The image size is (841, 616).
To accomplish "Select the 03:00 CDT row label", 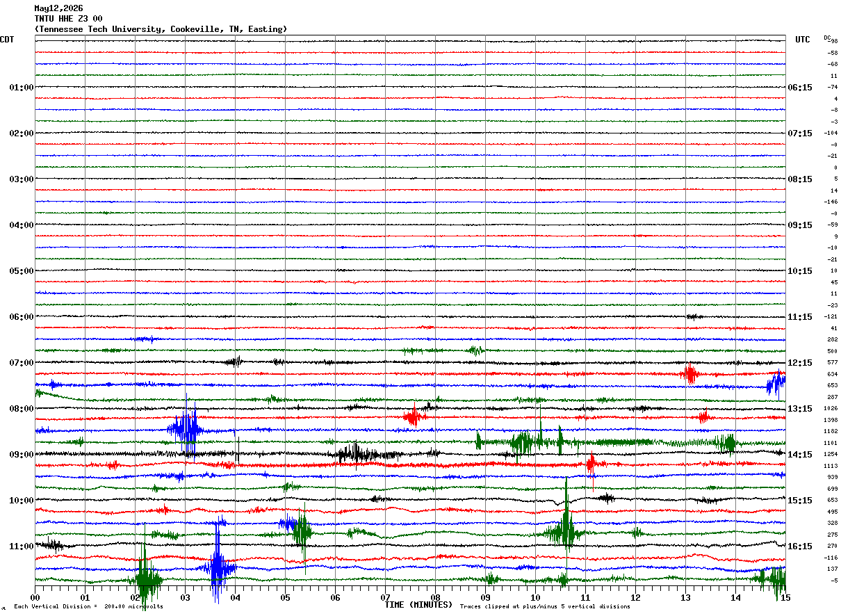I will click(22, 179).
